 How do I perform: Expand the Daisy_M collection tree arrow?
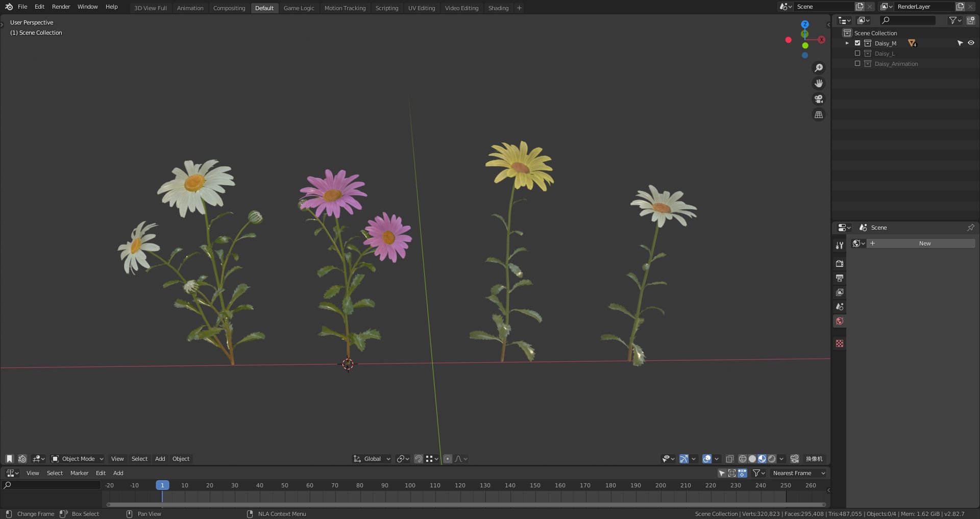(847, 43)
